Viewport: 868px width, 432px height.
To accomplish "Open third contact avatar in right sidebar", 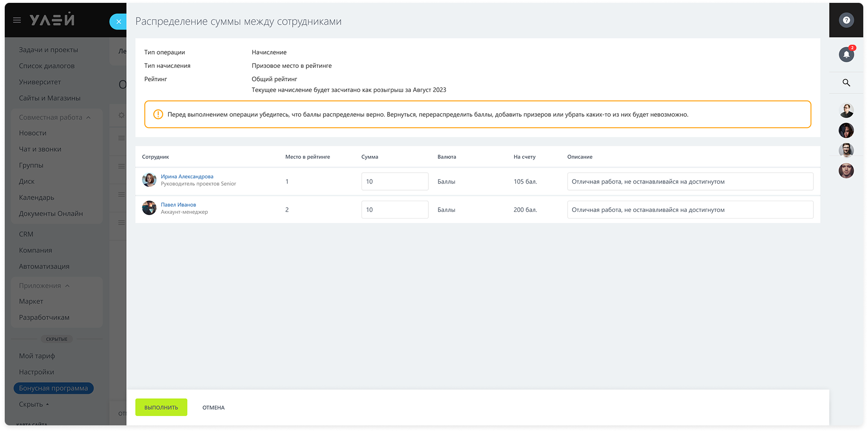I will coord(846,150).
